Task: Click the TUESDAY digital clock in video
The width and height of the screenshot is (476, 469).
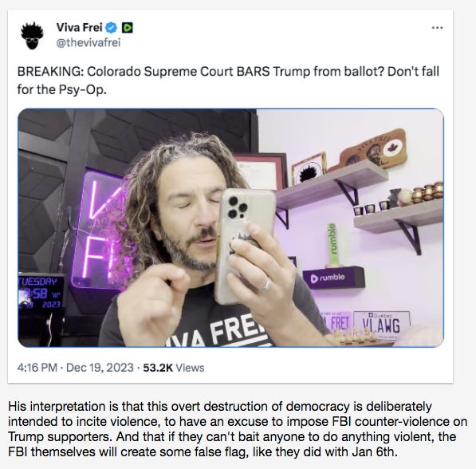Action: (x=41, y=292)
